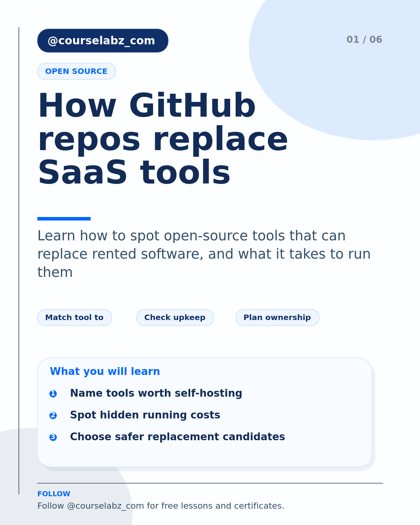420x525 pixels.
Task: Click the FOLLOW label in footer
Action: pyautogui.click(x=54, y=494)
